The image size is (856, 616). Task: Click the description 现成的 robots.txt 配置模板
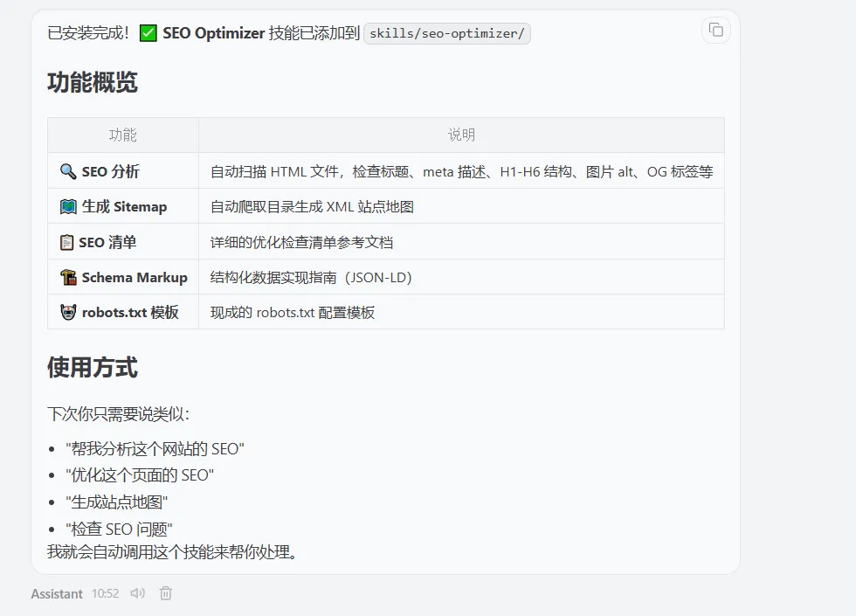(292, 313)
